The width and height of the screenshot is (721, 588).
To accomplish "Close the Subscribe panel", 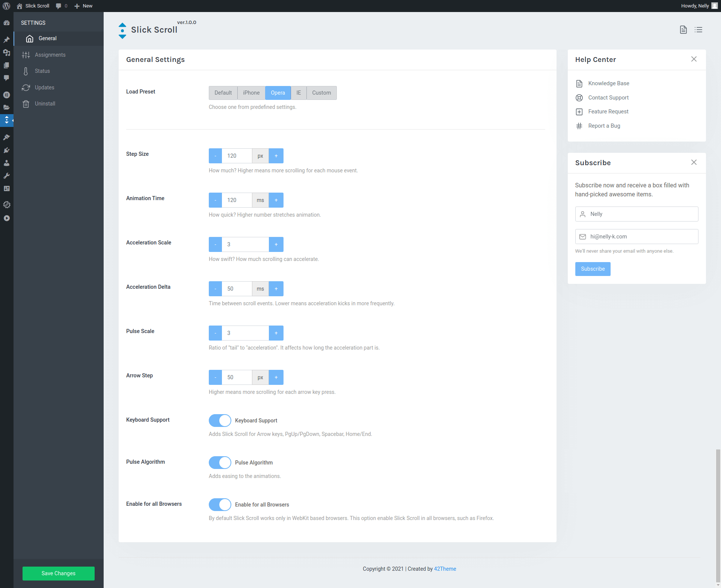I will [x=694, y=162].
